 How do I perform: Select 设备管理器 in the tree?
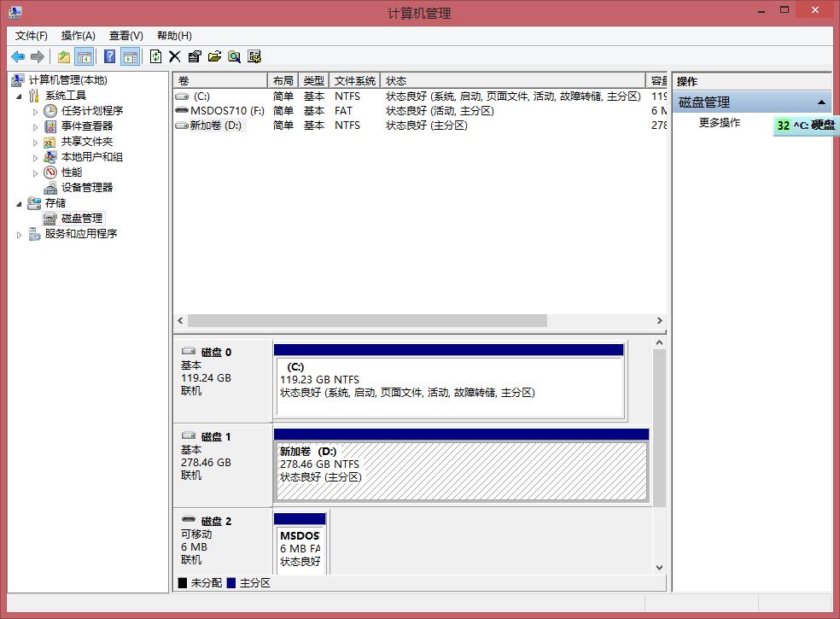click(87, 188)
